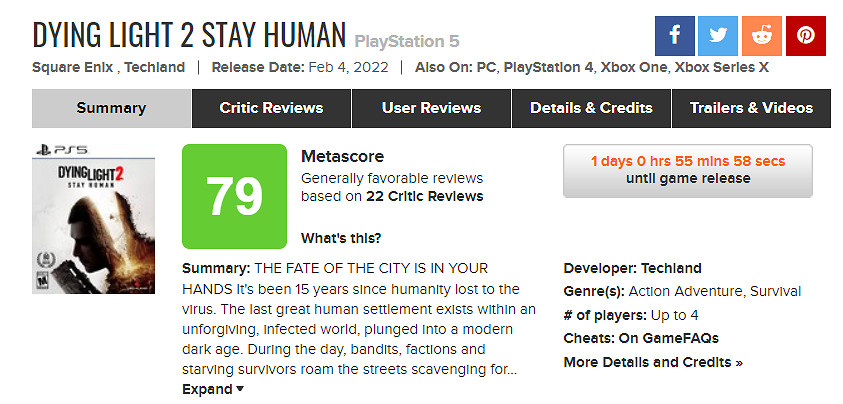Share page on Facebook
This screenshot has height=404, width=843.
(675, 36)
